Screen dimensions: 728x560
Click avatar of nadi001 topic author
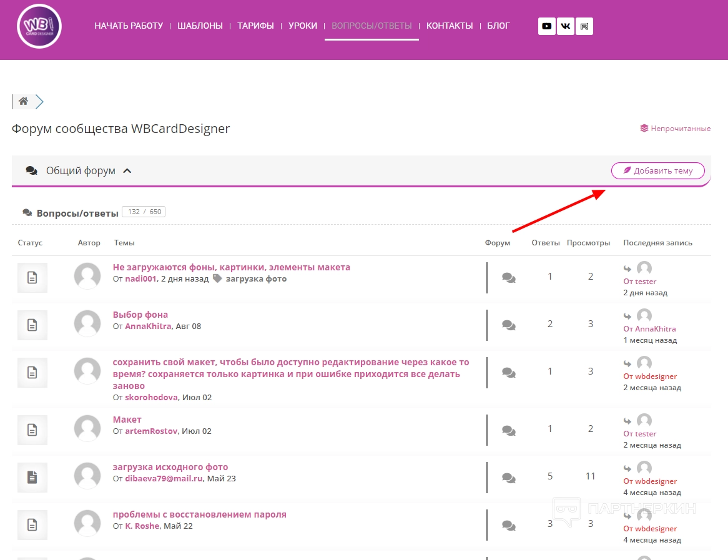(x=87, y=276)
